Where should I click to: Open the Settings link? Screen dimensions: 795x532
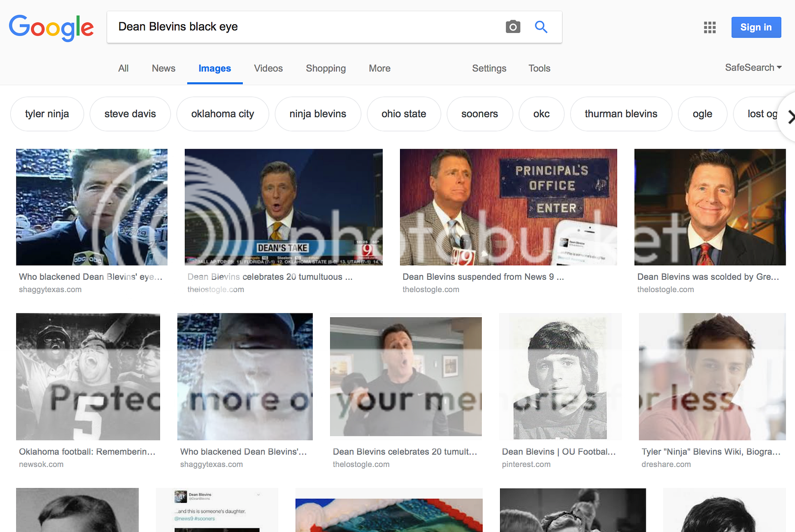coord(489,68)
